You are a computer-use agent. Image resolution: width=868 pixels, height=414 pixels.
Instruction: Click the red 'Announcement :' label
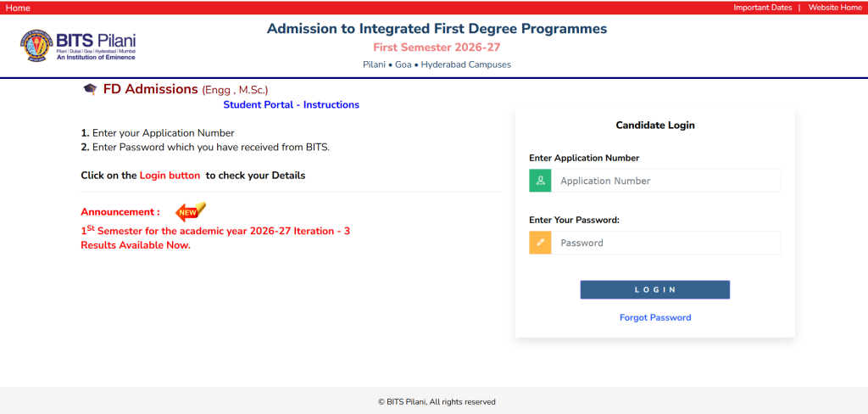pyautogui.click(x=120, y=212)
